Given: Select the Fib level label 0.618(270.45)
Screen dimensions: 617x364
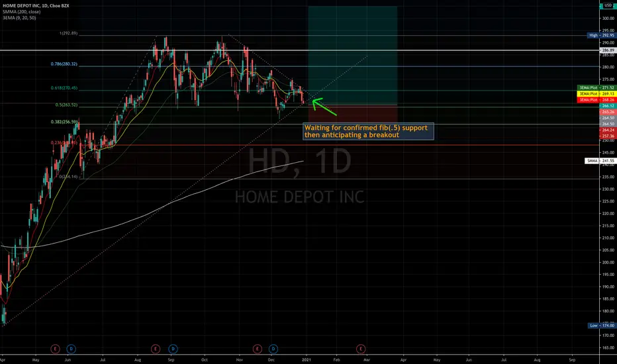Looking at the screenshot, I should click(x=64, y=88).
